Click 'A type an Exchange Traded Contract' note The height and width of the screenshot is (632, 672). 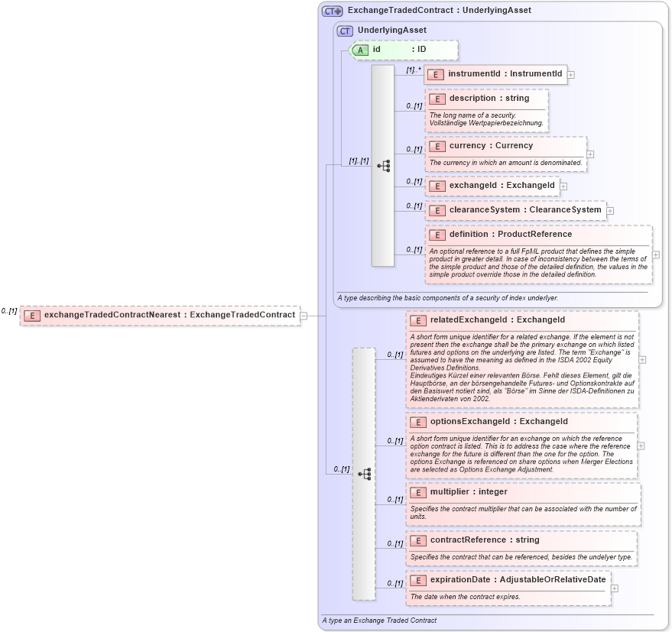(379, 621)
